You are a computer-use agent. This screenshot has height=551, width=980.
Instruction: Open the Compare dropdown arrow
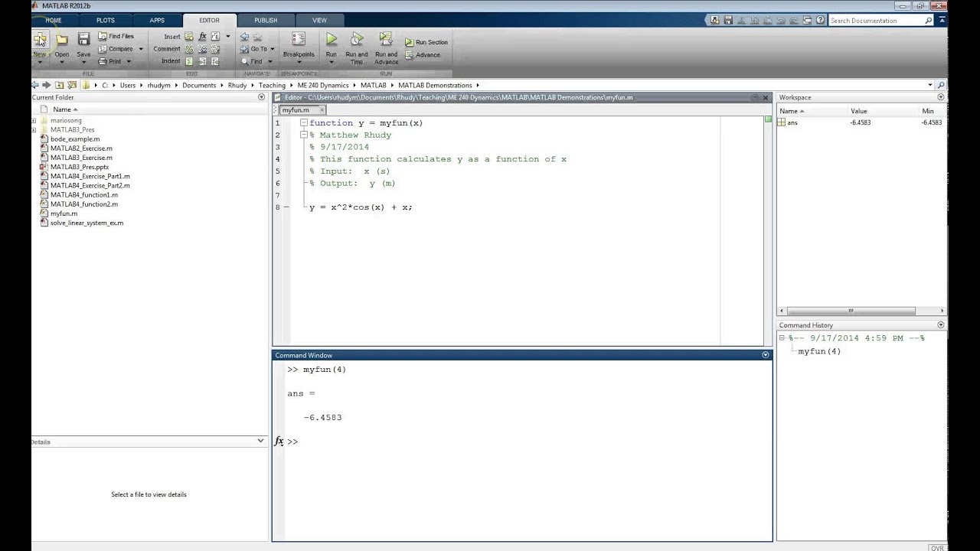[141, 49]
